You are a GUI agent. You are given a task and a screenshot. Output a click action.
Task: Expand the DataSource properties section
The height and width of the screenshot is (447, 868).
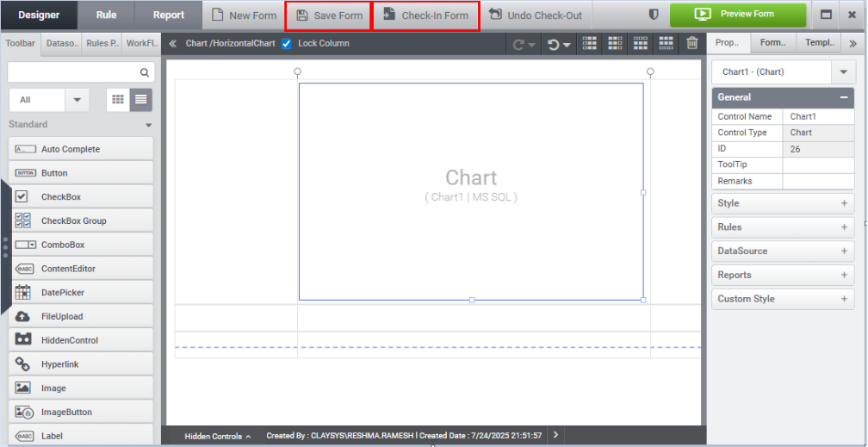(x=844, y=251)
